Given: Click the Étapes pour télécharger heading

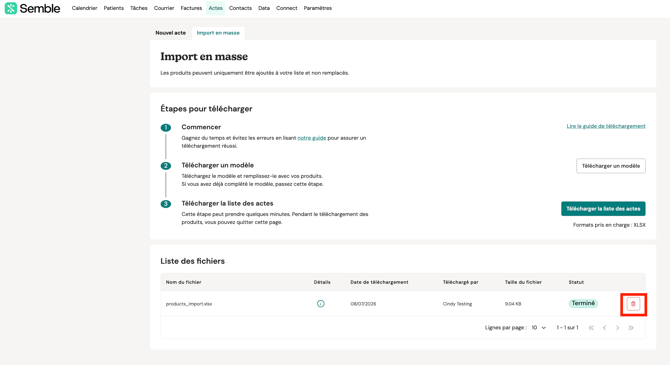Looking at the screenshot, I should [206, 109].
